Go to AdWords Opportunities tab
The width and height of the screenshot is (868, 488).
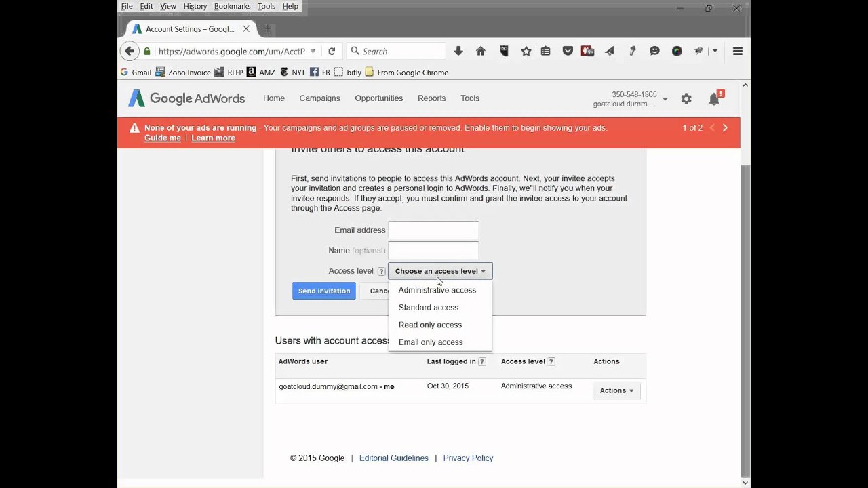click(378, 98)
